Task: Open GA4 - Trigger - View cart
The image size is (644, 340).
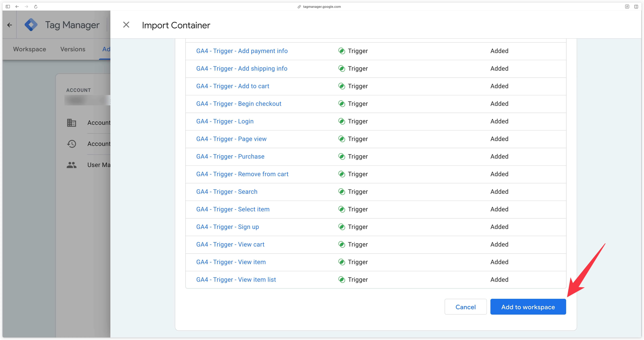Action: [x=230, y=244]
